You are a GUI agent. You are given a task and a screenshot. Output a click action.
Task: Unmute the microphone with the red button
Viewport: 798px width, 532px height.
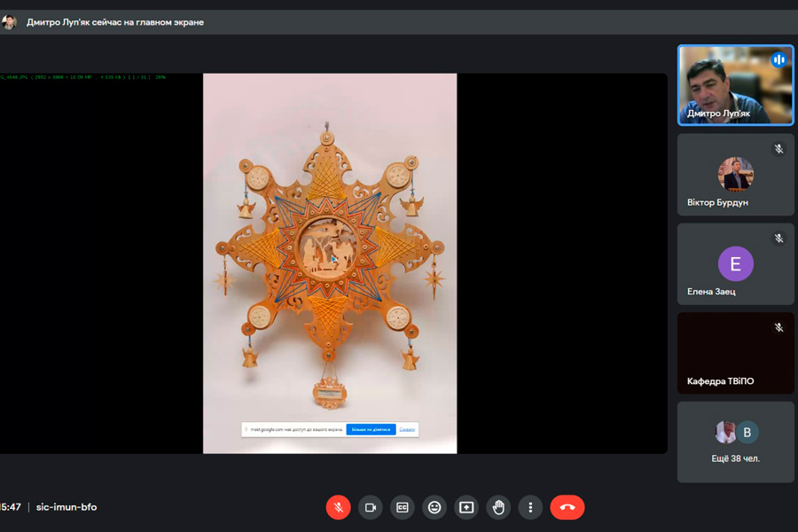click(x=339, y=507)
